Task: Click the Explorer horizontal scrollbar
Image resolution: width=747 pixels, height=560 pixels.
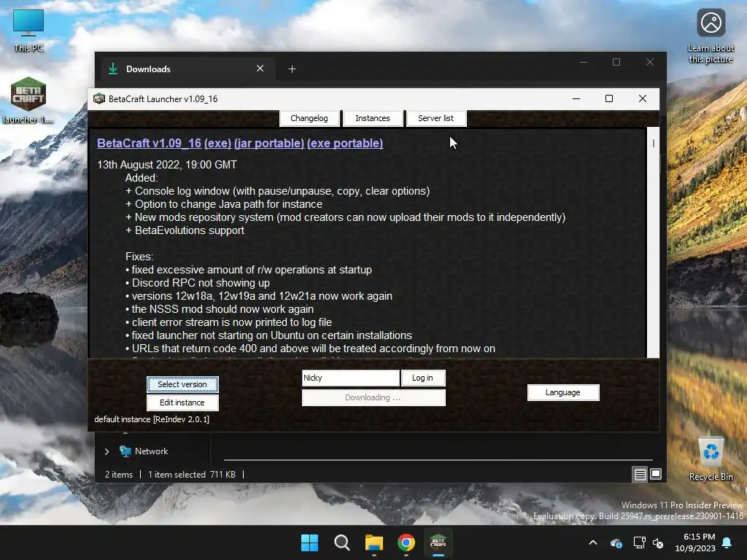Action: tap(438, 460)
